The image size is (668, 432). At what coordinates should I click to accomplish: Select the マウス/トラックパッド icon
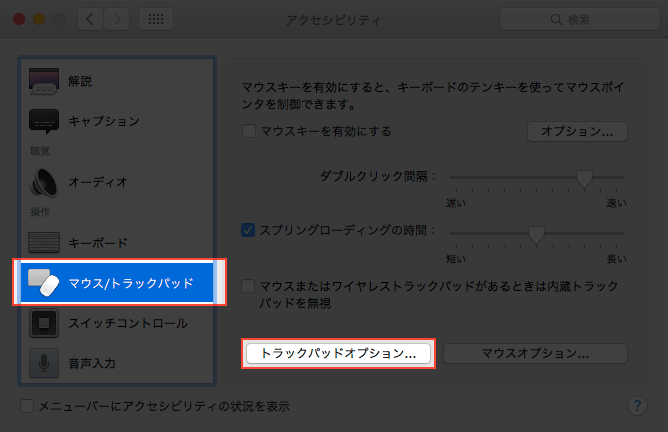point(43,282)
